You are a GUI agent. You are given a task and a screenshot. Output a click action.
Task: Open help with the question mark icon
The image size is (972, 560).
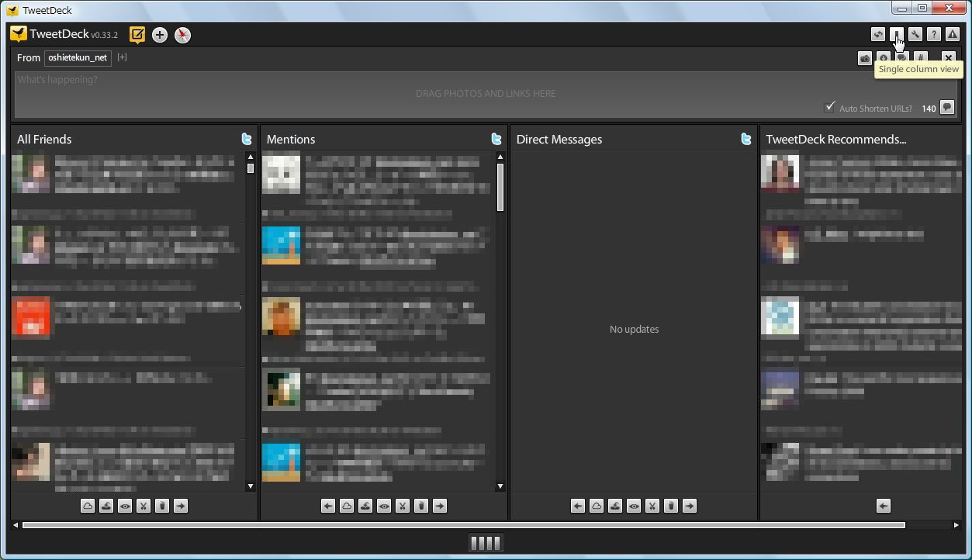pos(934,35)
